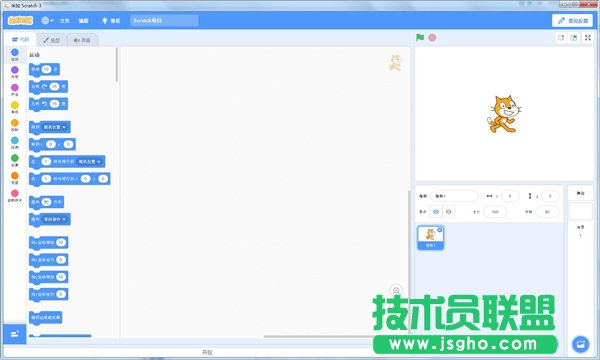
Task: Click the project title field
Action: [x=164, y=21]
